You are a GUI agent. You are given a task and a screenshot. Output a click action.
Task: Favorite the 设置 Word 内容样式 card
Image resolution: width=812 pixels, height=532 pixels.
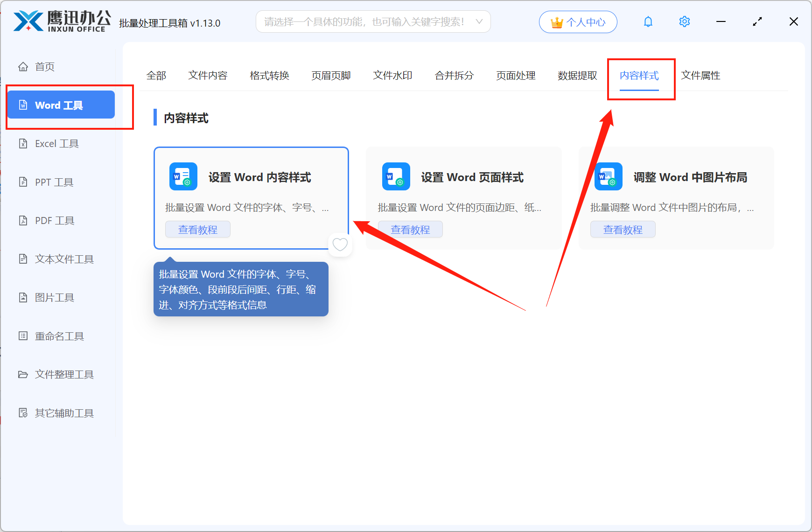[340, 244]
